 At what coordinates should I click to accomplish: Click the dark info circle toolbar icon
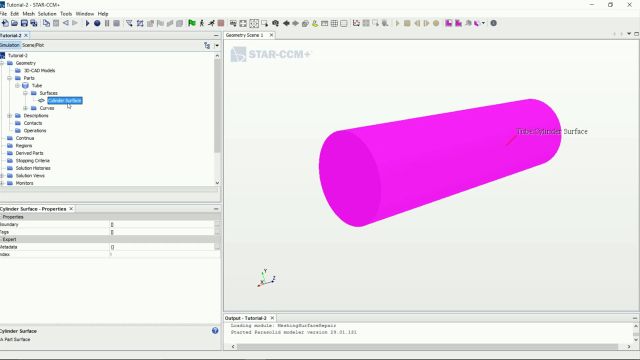(x=493, y=23)
